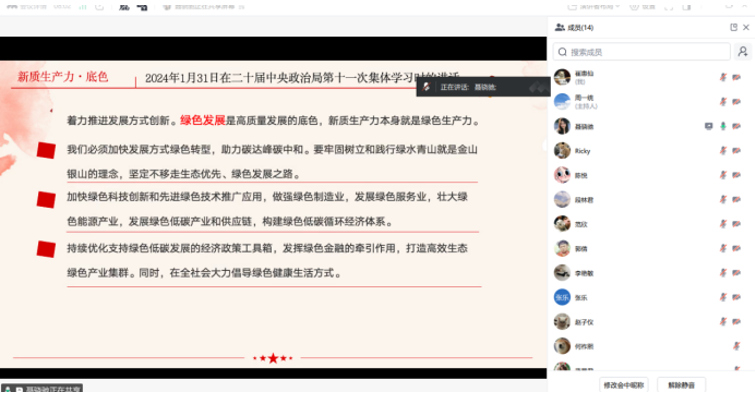The height and width of the screenshot is (400, 755).
Task: Toggle the muted microphone icon for 周一桃
Action: [722, 101]
